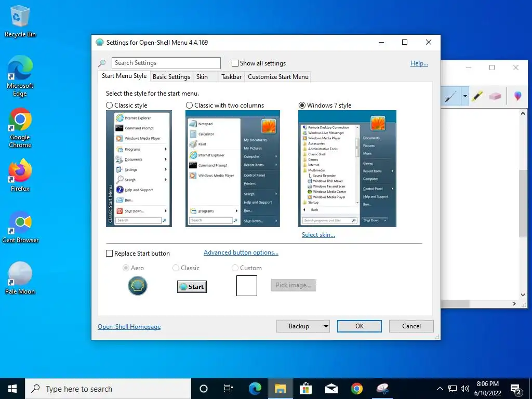Click the Classic Start button image
This screenshot has width=532, height=399.
coord(192,287)
